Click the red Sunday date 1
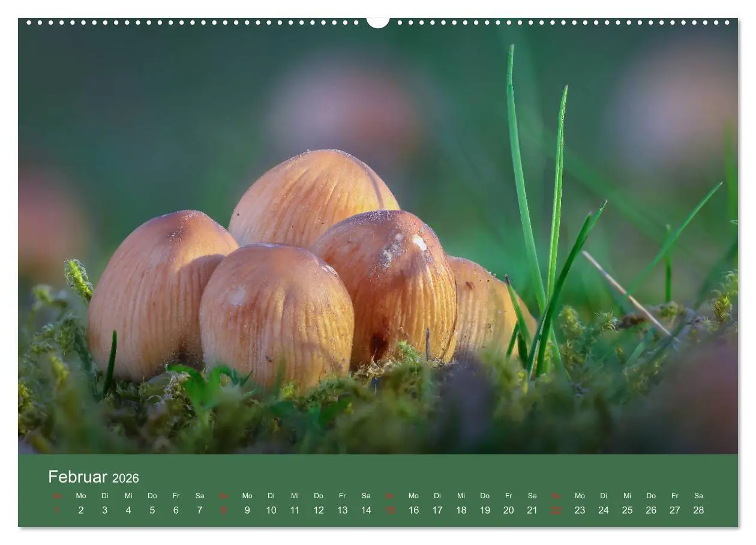The width and height of the screenshot is (756, 545). coord(58,510)
